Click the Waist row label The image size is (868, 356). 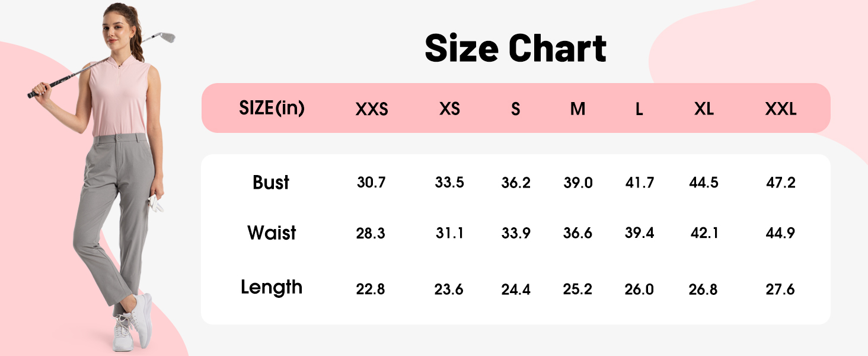pyautogui.click(x=272, y=233)
